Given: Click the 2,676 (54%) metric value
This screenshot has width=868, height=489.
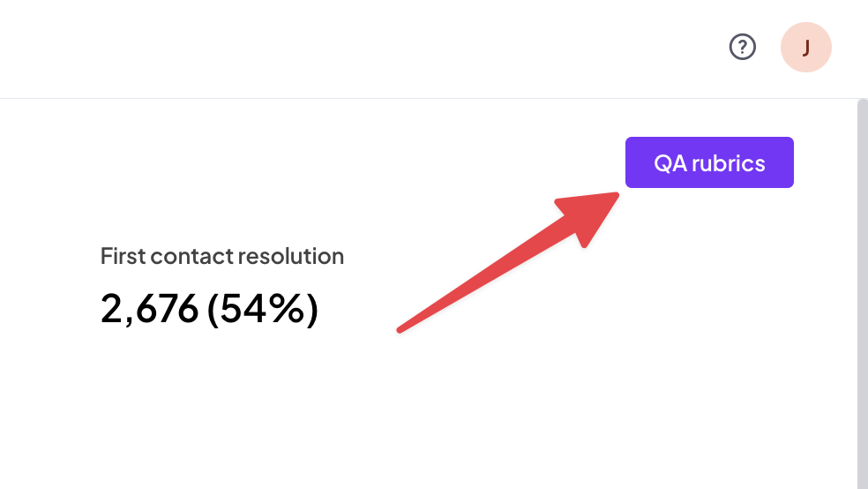Looking at the screenshot, I should (209, 309).
